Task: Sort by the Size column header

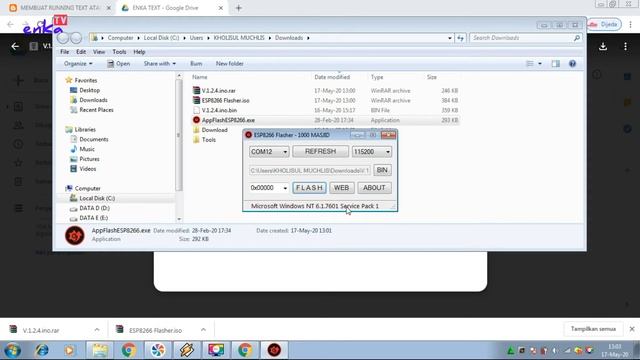Action: [432, 77]
